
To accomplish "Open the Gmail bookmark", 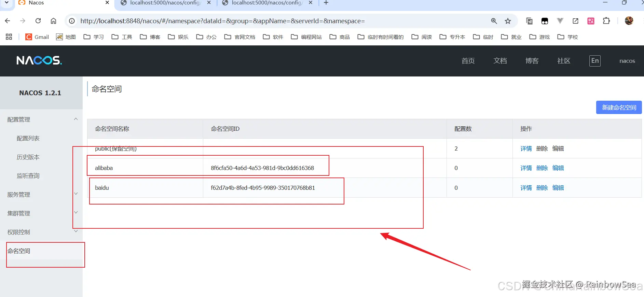I will point(37,37).
